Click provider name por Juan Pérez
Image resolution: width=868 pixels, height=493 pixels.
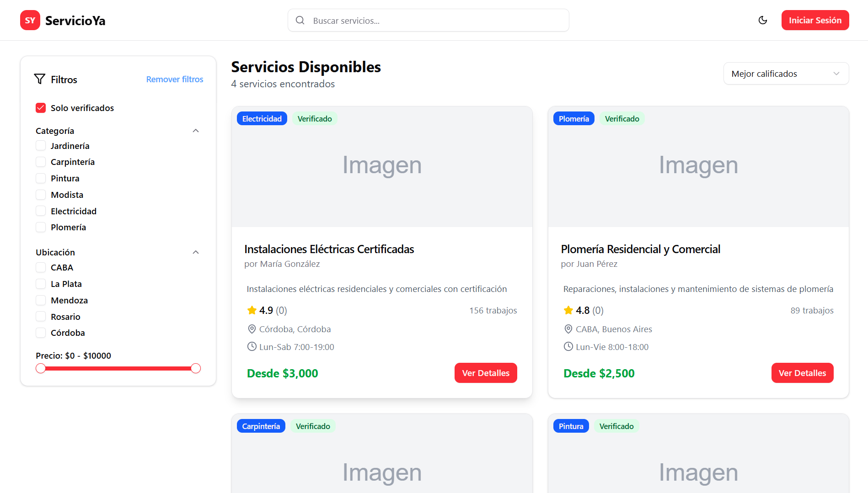coord(589,264)
